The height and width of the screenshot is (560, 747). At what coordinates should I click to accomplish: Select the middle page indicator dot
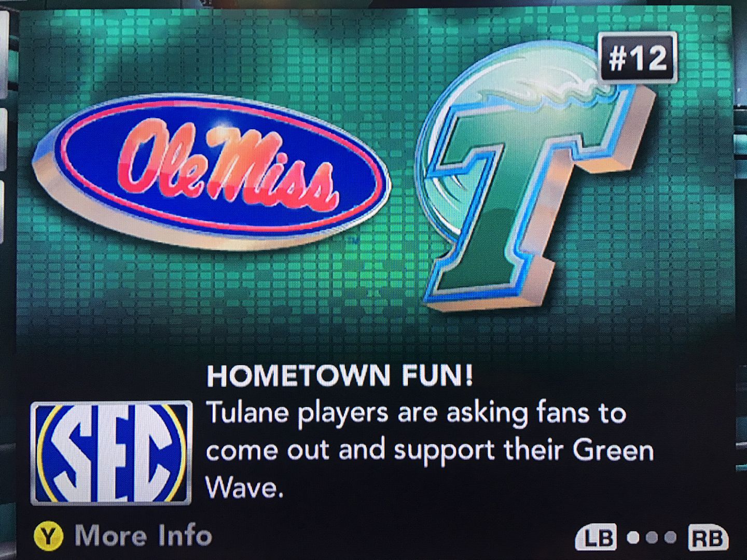(x=652, y=538)
